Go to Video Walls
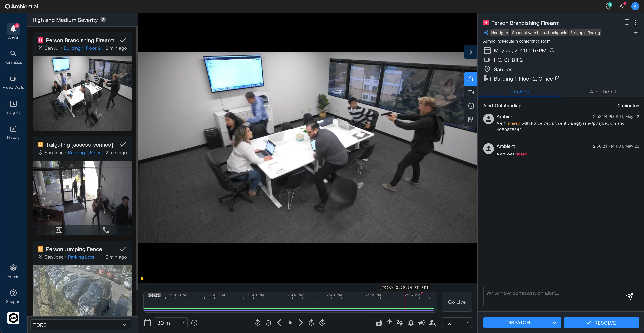 point(13,82)
